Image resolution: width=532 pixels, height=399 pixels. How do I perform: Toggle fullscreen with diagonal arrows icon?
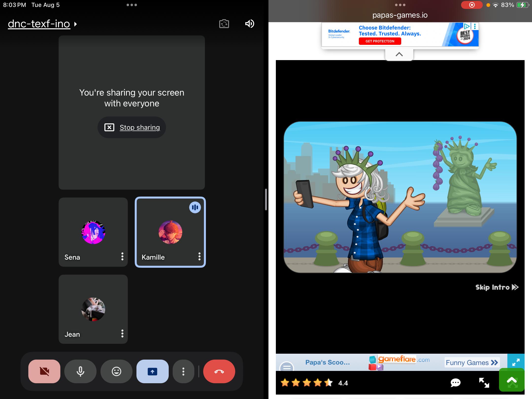[484, 383]
